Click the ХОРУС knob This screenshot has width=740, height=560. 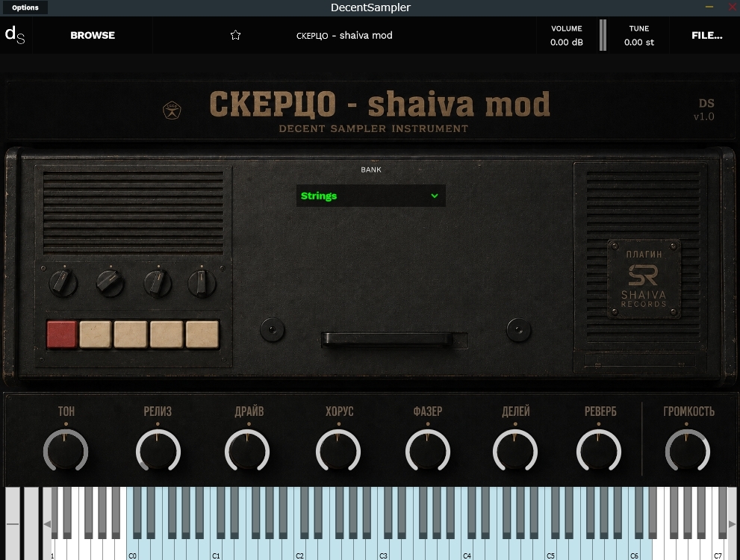pyautogui.click(x=338, y=451)
